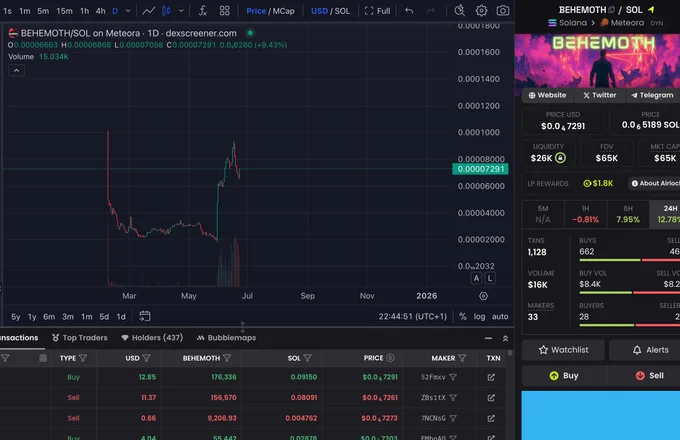
Task: Take a chart snapshot with camera icon
Action: tap(503, 10)
